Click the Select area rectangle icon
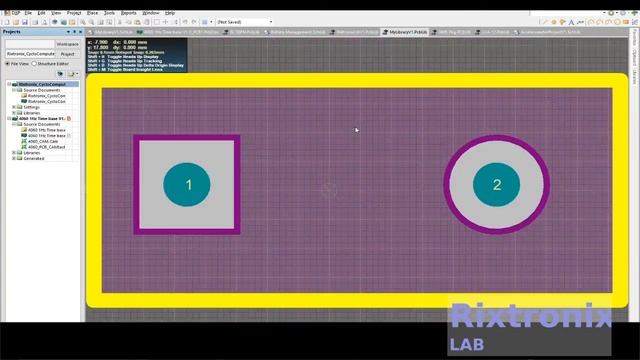Viewport: 640px width, 360px height. pyautogui.click(x=156, y=22)
